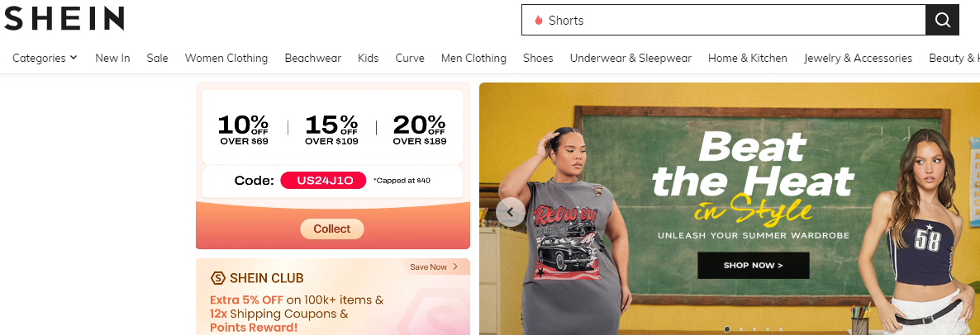The image size is (980, 335).
Task: Click the SHEIN logo
Action: pos(64,19)
